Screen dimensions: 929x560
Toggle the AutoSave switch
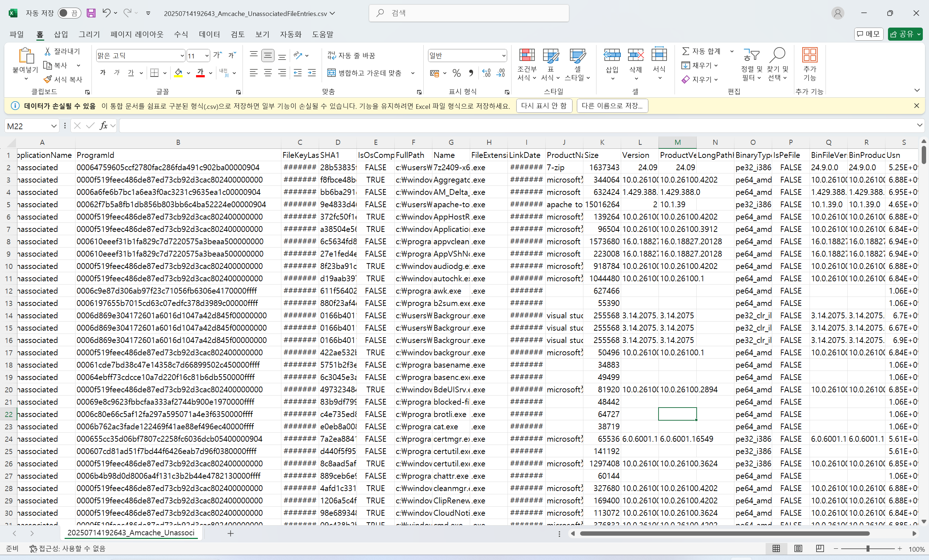(69, 13)
